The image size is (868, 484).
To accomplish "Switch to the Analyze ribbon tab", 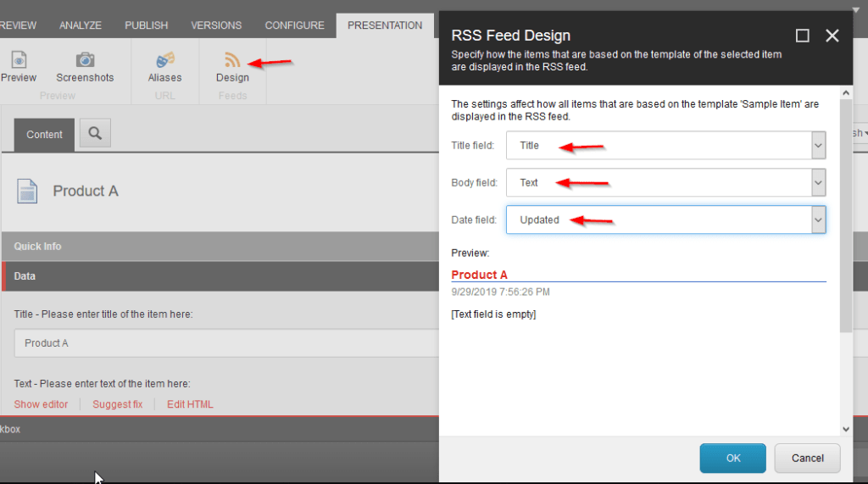I will (81, 25).
